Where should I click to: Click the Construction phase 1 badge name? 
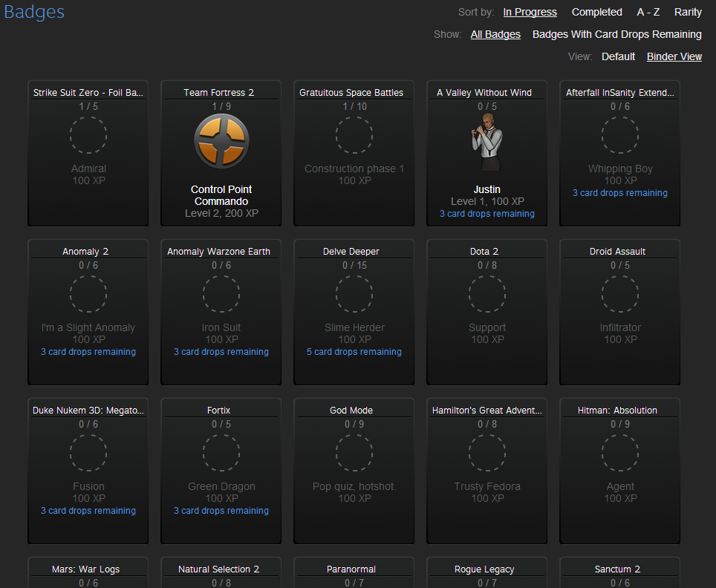pos(354,169)
